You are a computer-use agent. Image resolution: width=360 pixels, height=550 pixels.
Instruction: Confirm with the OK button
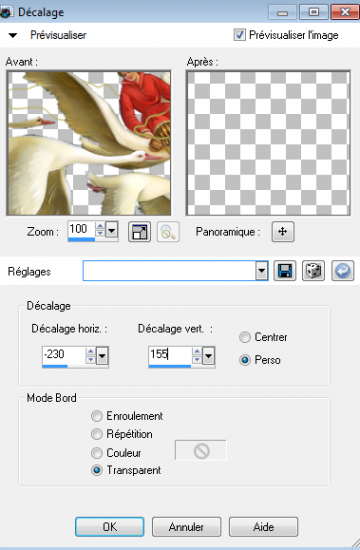(x=109, y=527)
